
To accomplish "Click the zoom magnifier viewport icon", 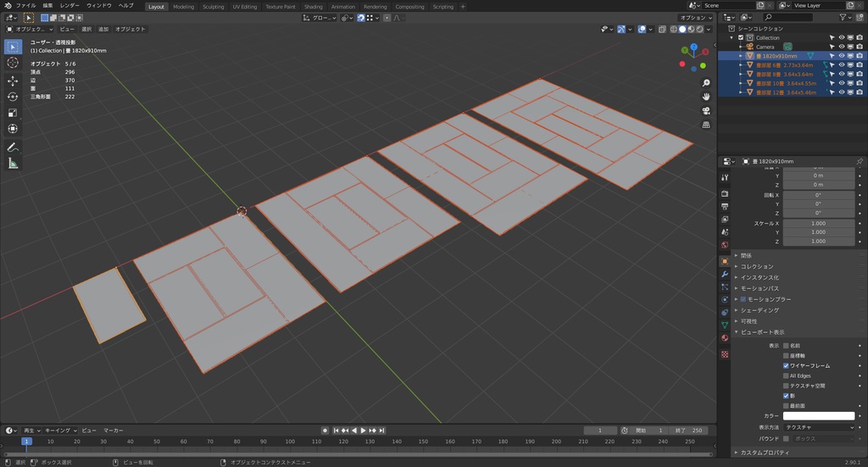I will pos(706,83).
